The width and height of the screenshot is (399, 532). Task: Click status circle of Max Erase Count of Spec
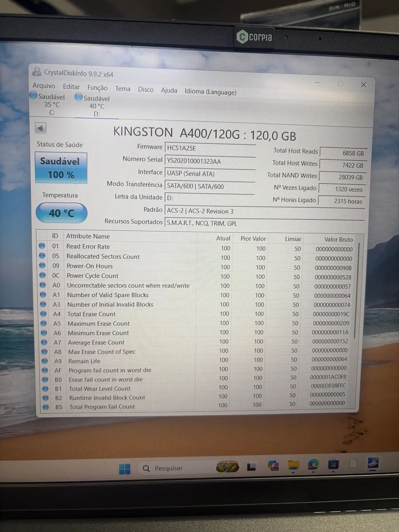coord(44,351)
